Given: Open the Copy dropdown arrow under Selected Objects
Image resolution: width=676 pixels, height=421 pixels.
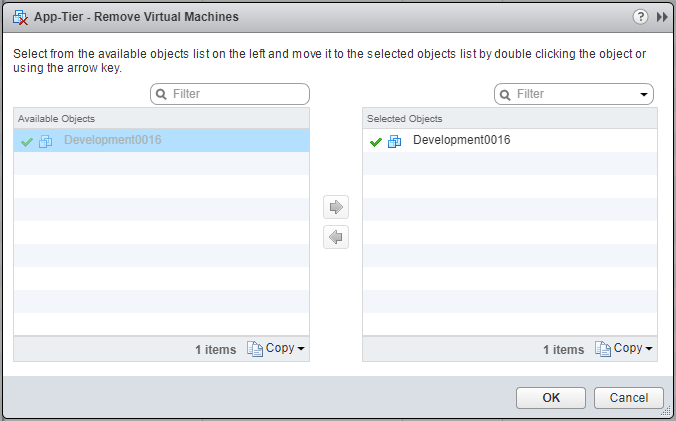Looking at the screenshot, I should 649,349.
